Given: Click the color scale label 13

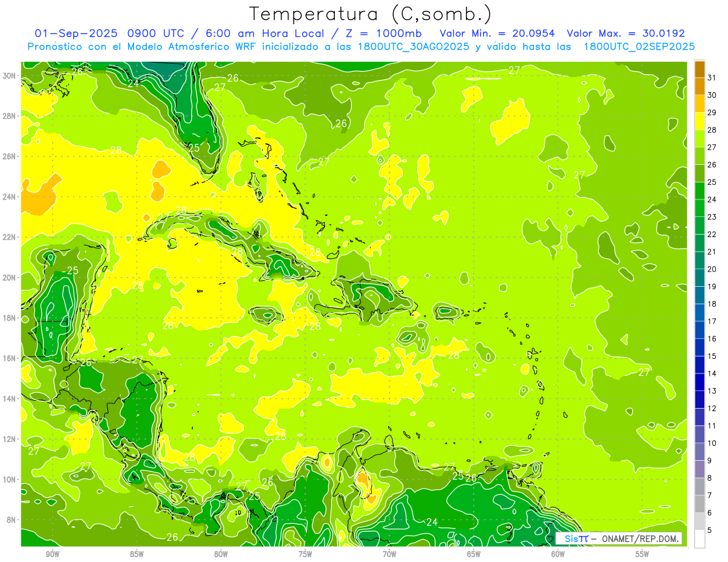Looking at the screenshot, I should (x=712, y=391).
